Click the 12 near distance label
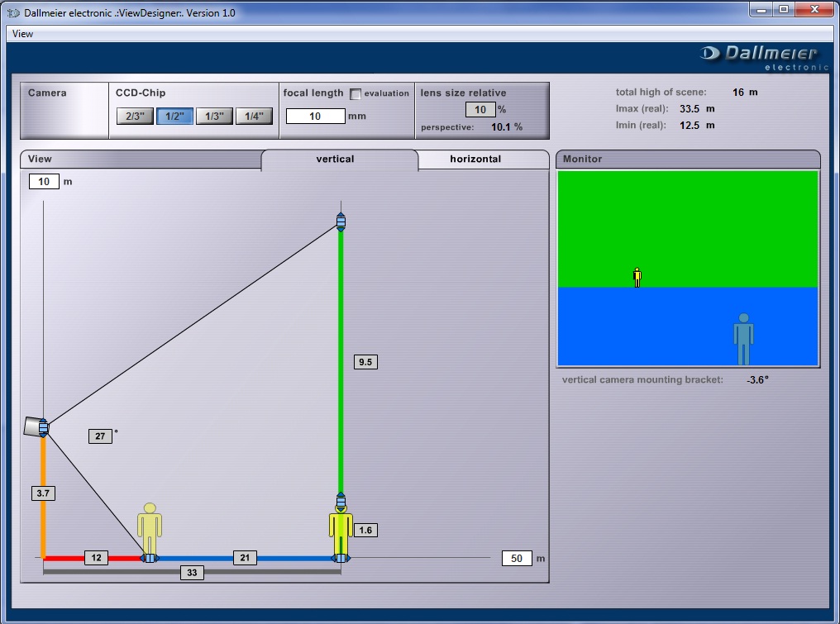Image resolution: width=840 pixels, height=624 pixels. (x=97, y=558)
